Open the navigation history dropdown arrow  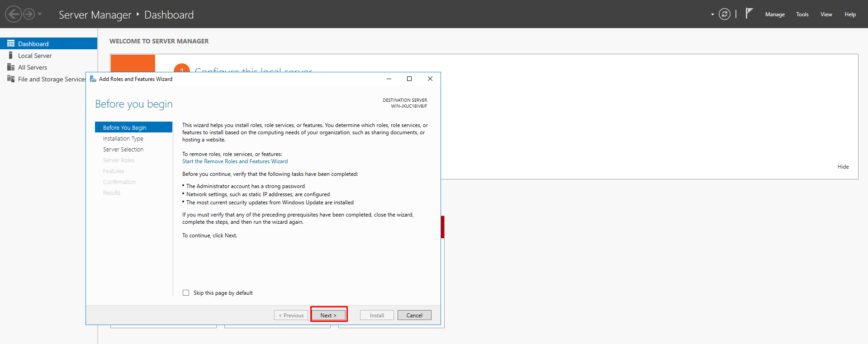click(x=40, y=14)
